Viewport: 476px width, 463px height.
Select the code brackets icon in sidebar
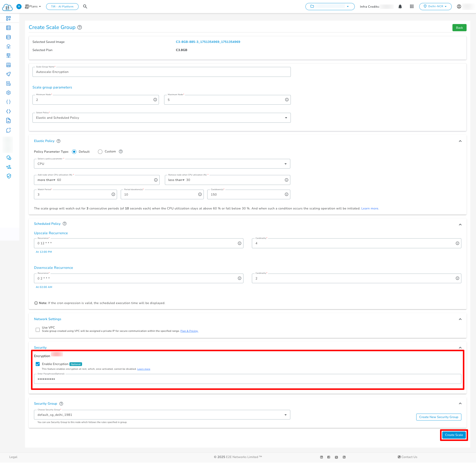8,111
